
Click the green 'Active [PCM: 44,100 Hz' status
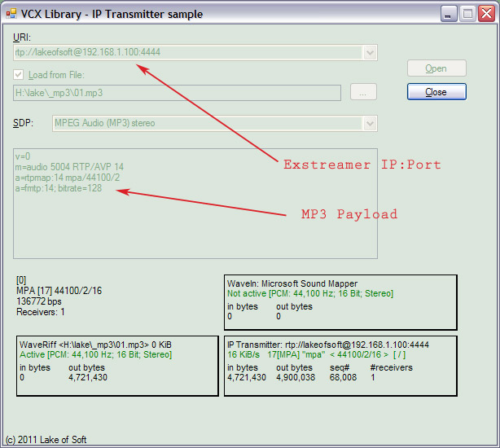coord(95,354)
